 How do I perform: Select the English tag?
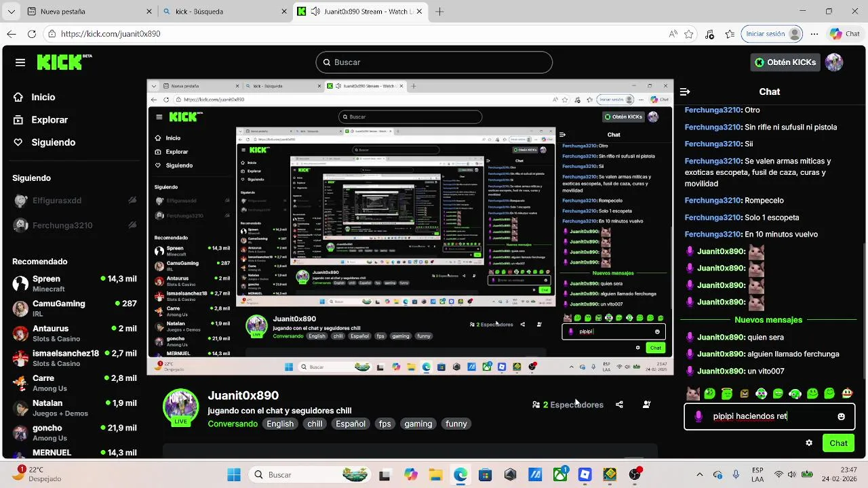(280, 424)
